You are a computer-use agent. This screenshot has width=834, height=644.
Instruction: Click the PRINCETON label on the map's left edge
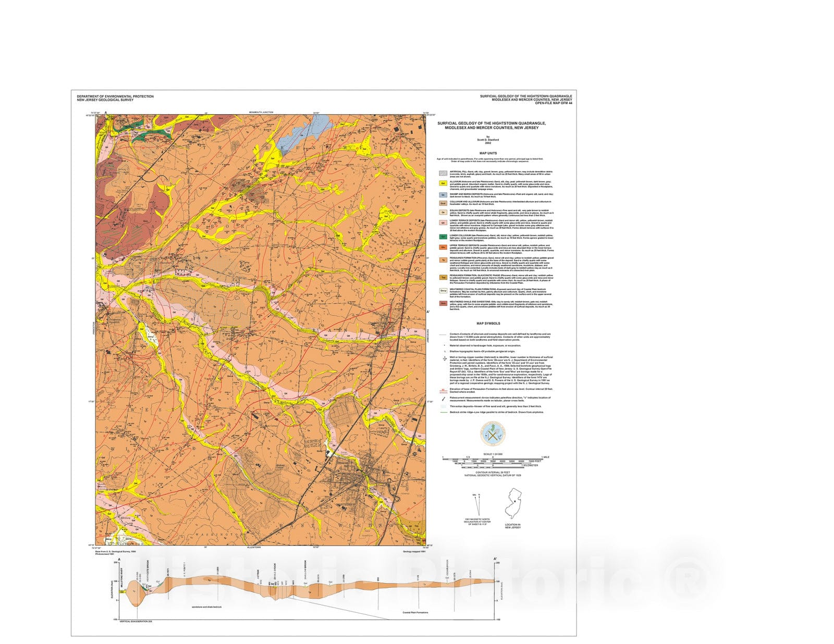click(x=94, y=329)
